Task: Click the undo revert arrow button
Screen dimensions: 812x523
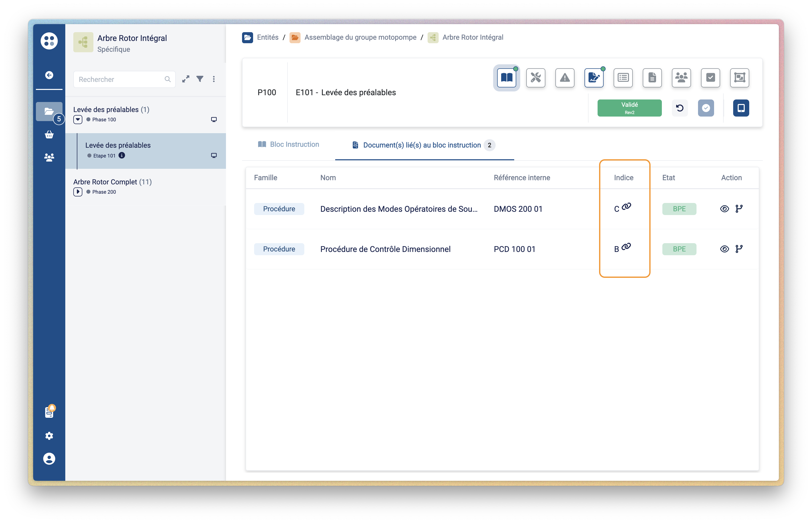Action: tap(680, 108)
